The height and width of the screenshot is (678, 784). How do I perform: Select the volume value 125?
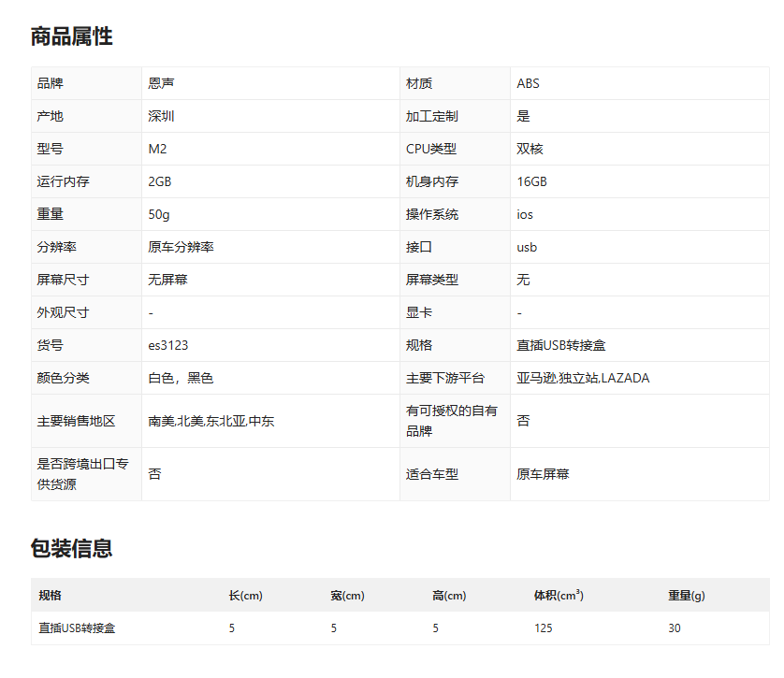[x=543, y=628]
